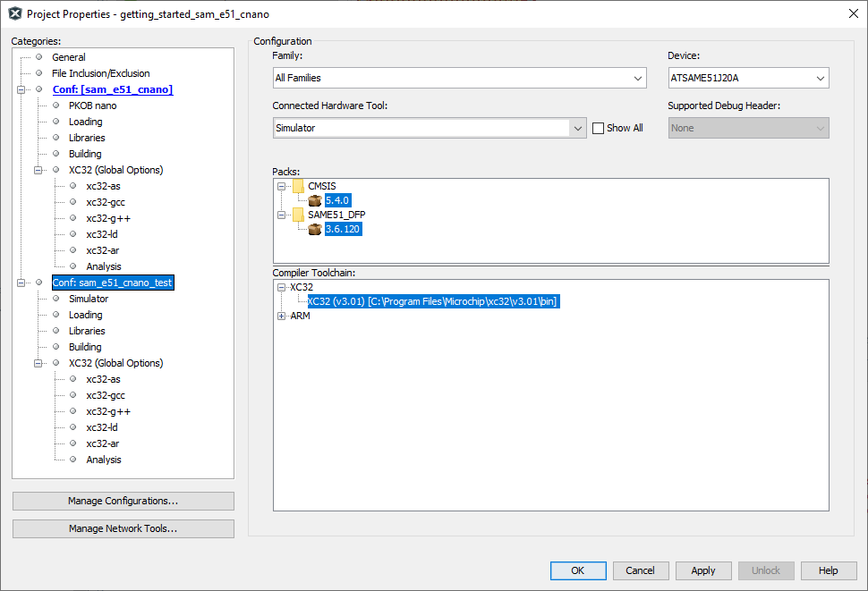
Task: Select the General category
Action: coord(69,57)
